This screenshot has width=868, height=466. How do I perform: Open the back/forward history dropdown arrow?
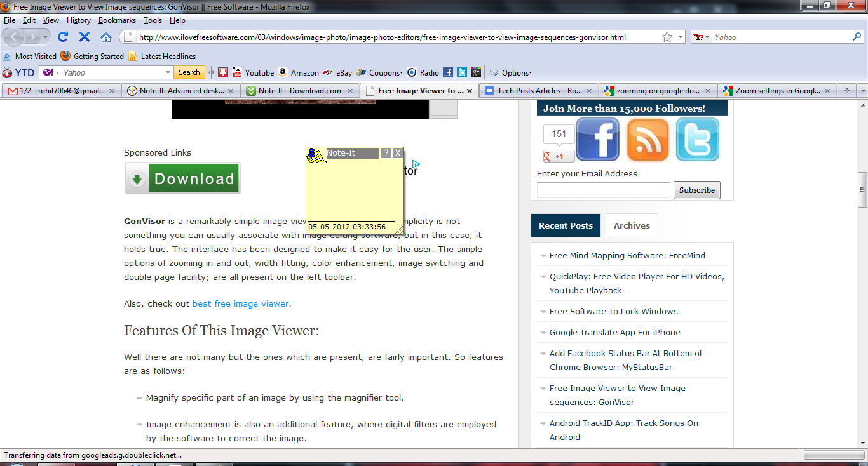tap(47, 37)
